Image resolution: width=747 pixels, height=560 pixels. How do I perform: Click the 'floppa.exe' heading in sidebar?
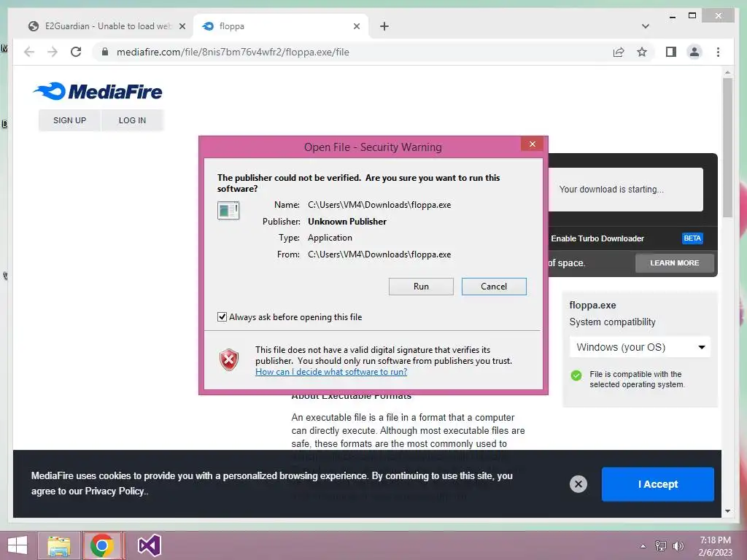coord(592,306)
